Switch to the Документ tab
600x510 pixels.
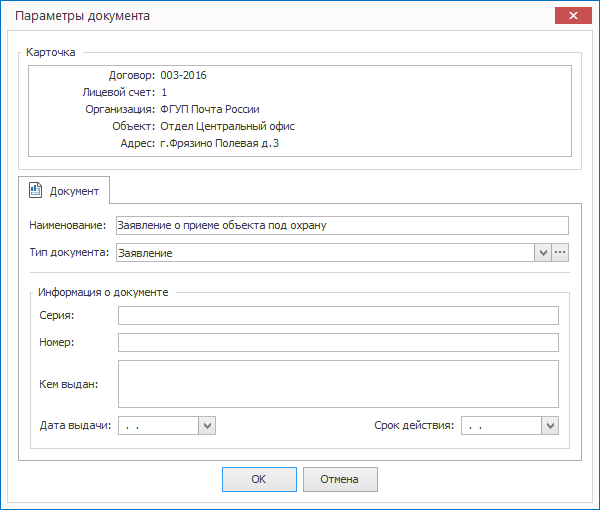click(64, 191)
